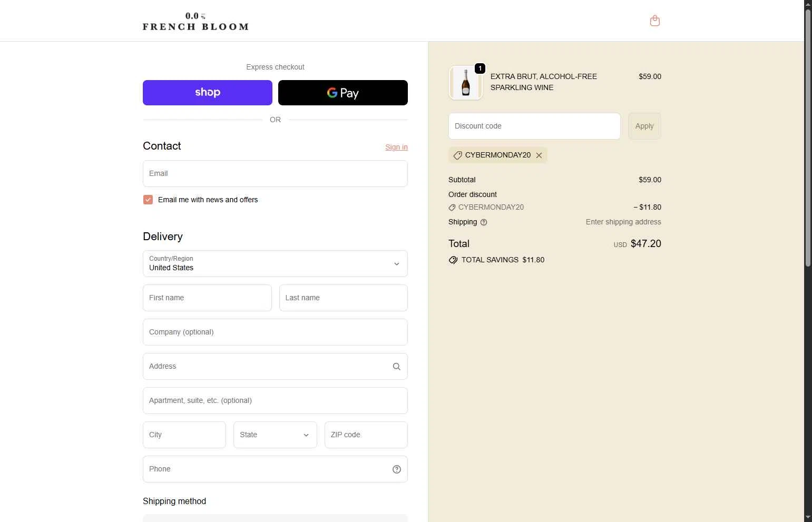Click the City input field

(x=184, y=435)
